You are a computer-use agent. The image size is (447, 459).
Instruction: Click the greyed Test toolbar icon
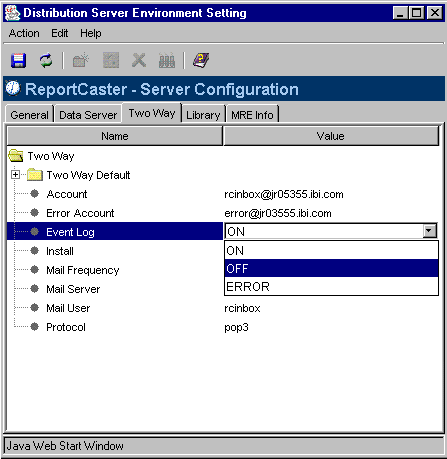167,60
